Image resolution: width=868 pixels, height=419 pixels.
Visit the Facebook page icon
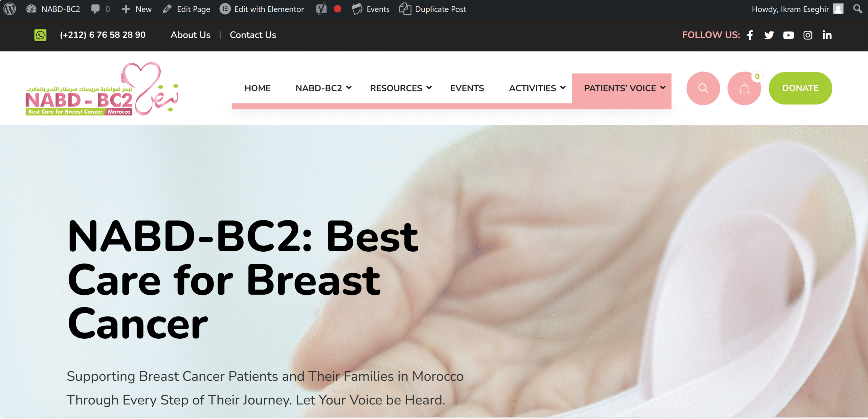click(750, 35)
